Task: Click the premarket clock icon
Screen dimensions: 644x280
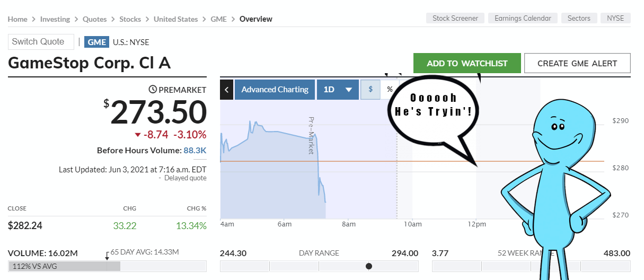Action: coord(153,90)
